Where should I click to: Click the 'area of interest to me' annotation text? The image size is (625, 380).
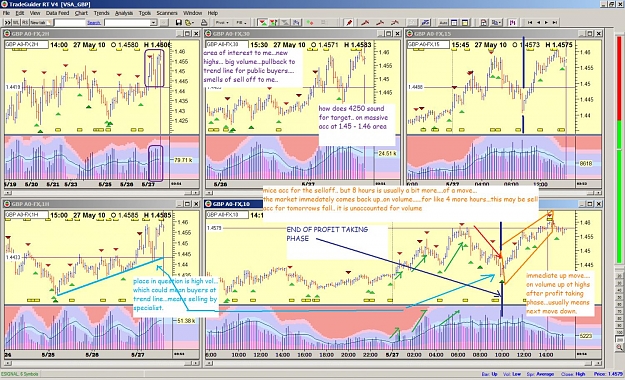pos(250,66)
